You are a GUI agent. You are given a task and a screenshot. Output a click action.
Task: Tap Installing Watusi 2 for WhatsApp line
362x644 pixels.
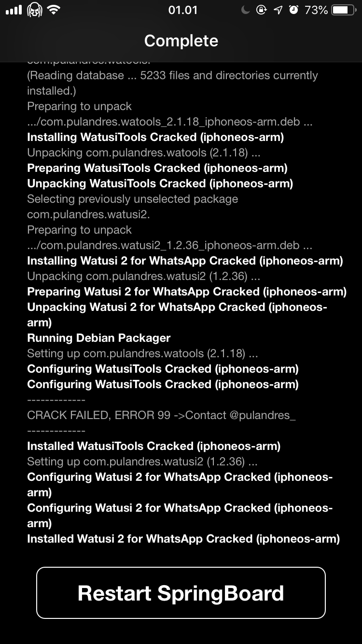[185, 261]
